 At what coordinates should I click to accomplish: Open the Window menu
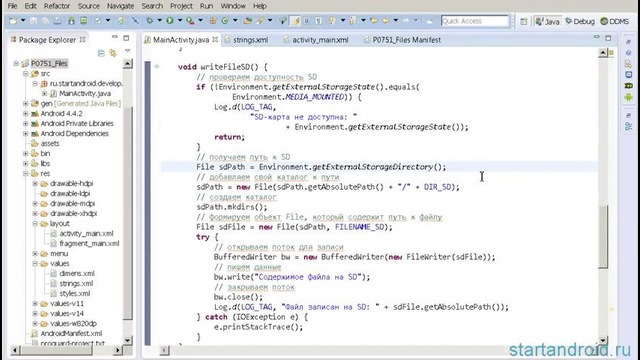tap(233, 6)
